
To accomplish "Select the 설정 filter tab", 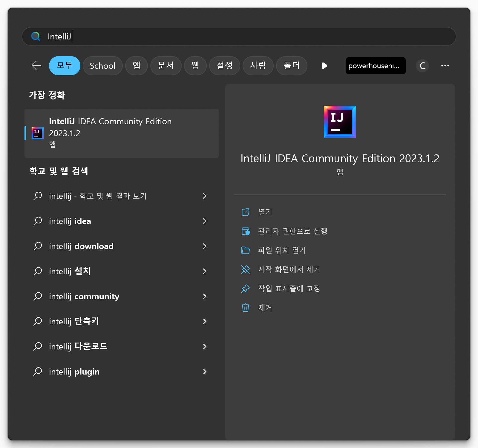I will (225, 66).
